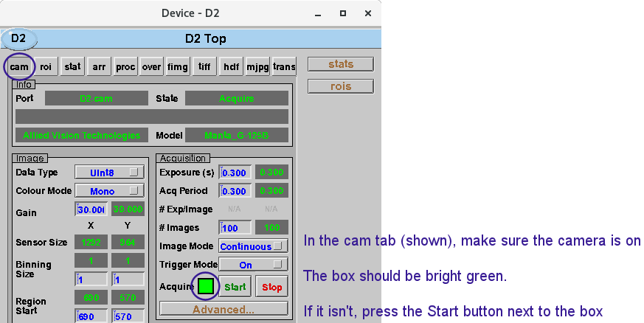Click the Region Start X input field
644x323 pixels.
tap(91, 316)
